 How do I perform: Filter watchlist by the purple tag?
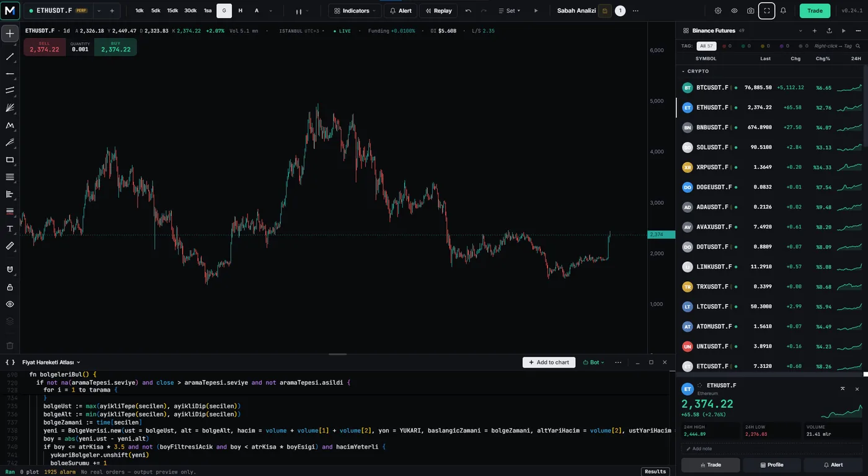tap(784, 46)
